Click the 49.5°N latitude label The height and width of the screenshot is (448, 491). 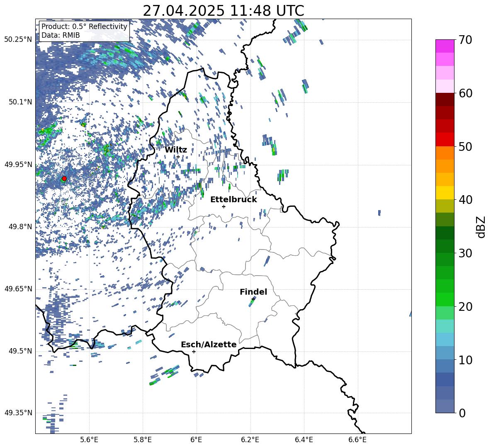click(21, 351)
